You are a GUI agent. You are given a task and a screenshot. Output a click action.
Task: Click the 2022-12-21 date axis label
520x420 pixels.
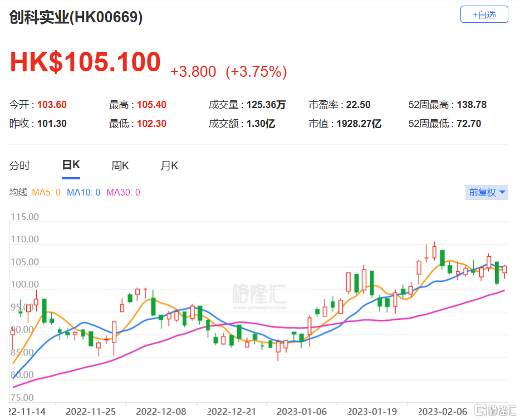click(232, 412)
